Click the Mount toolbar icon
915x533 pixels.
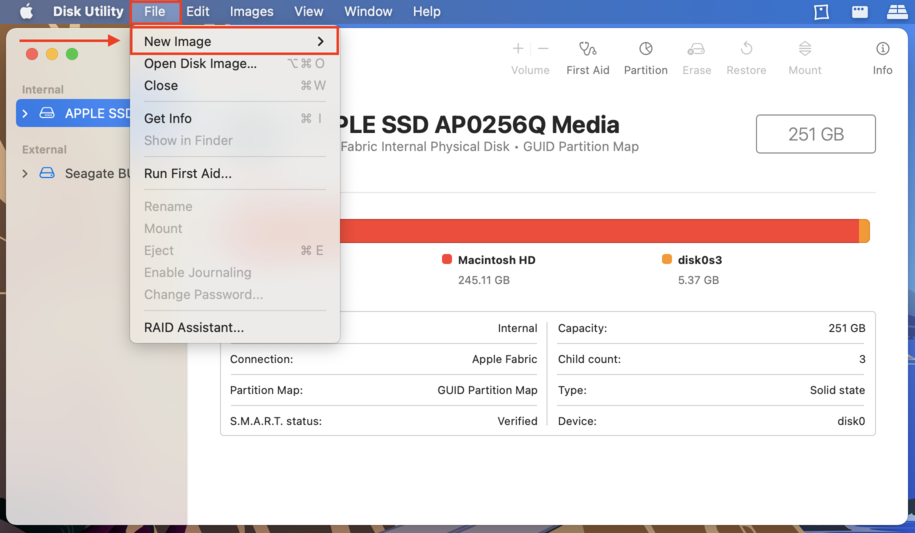(x=805, y=48)
